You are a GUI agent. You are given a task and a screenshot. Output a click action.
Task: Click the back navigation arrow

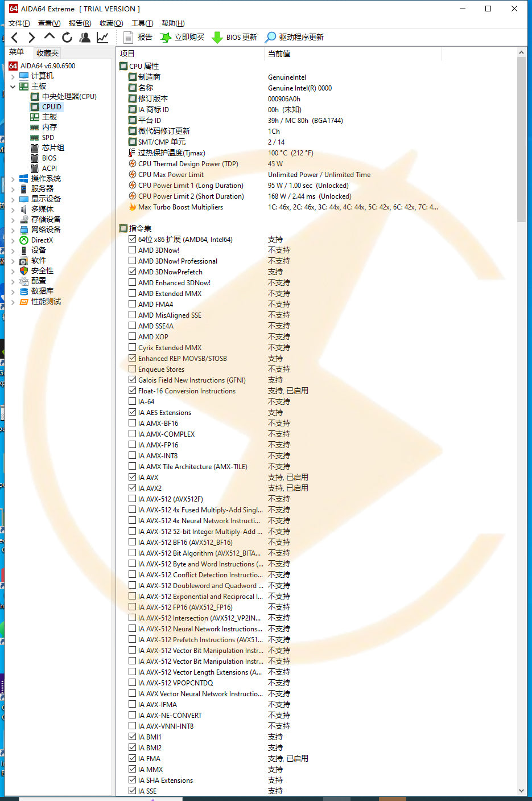(x=15, y=38)
